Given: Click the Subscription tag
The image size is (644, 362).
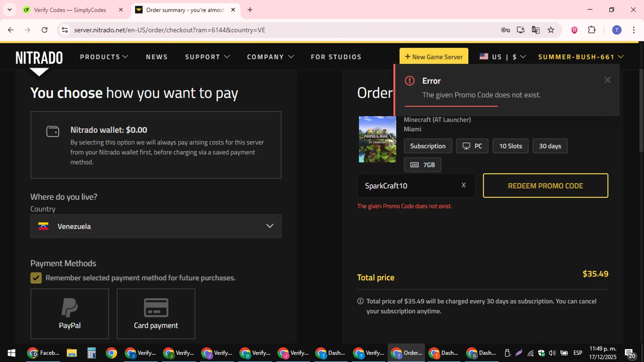Looking at the screenshot, I should point(428,146).
